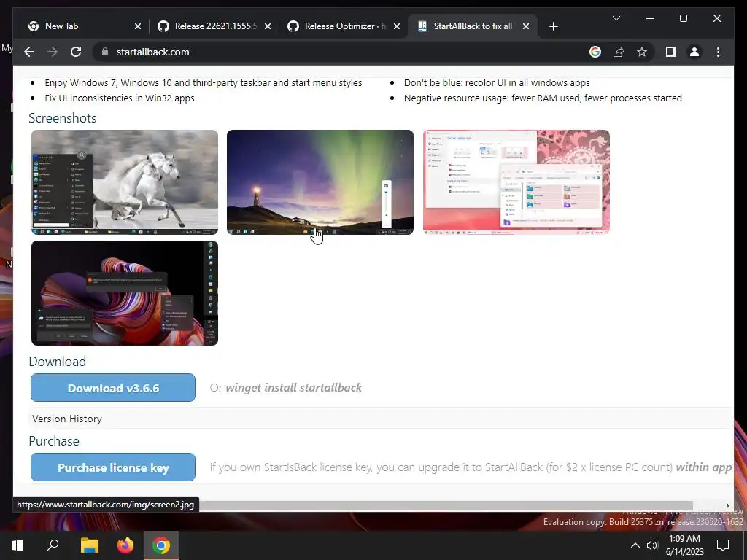
Task: Open File Explorer from the taskbar
Action: pos(89,545)
